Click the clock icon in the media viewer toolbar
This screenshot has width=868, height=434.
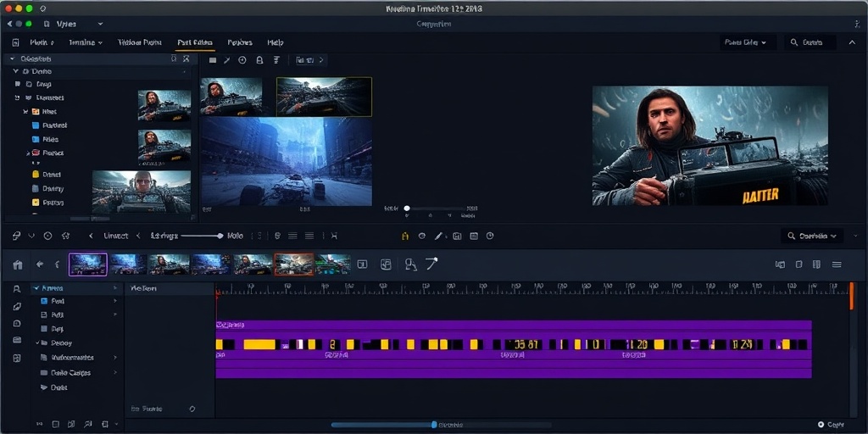[242, 60]
